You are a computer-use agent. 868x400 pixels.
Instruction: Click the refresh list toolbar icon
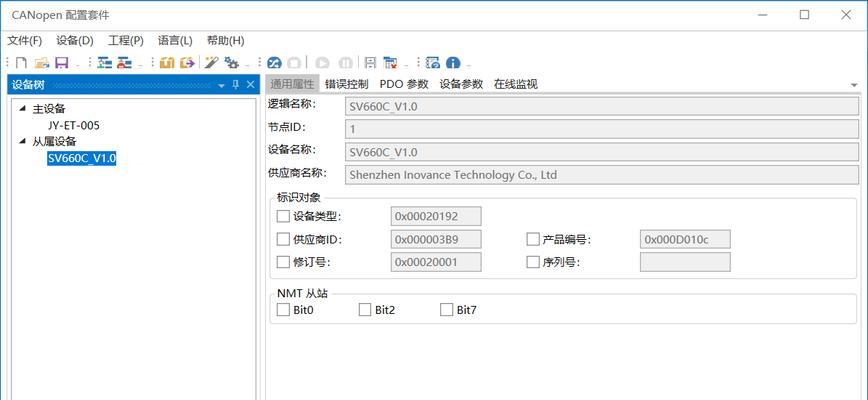coord(433,63)
